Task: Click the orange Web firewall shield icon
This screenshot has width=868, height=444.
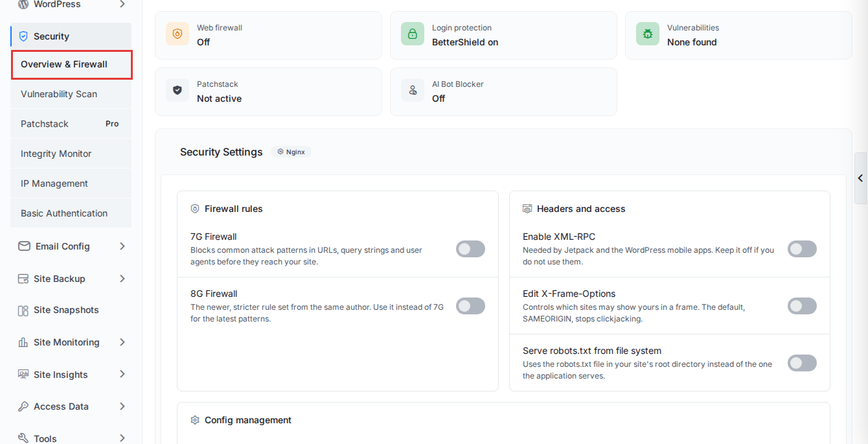Action: [x=177, y=34]
